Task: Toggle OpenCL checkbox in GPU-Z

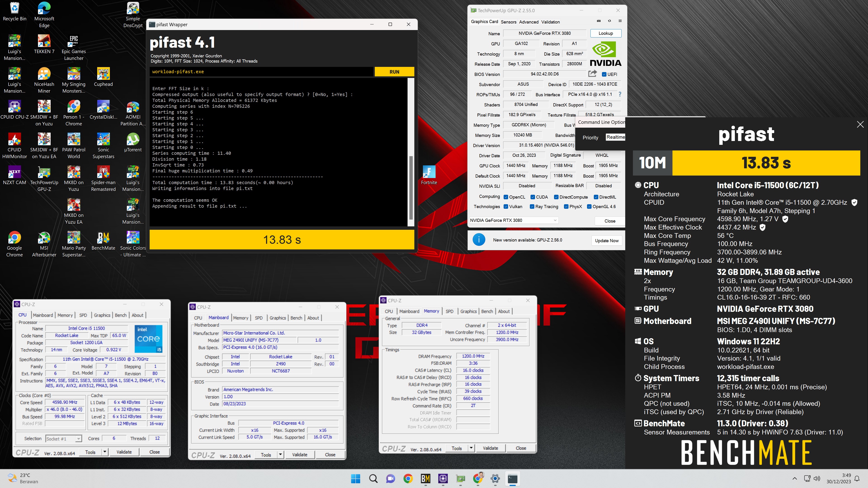Action: (506, 197)
